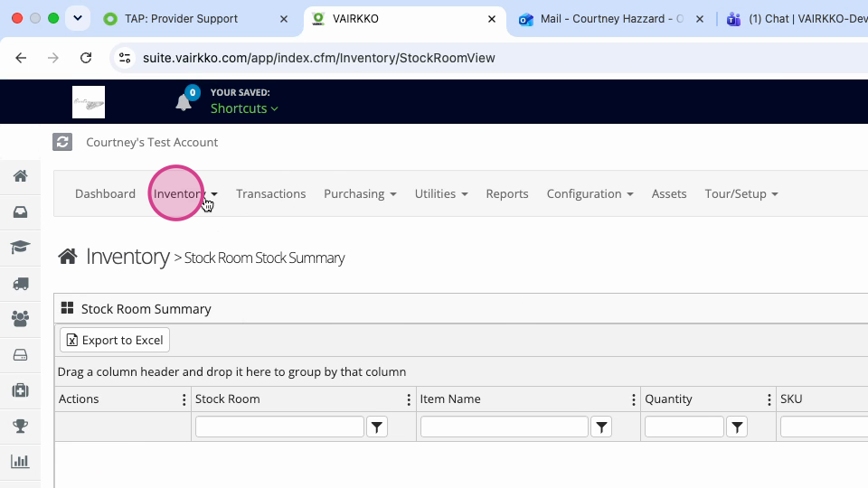
Task: Click the Inventory breadcrumb heading
Action: click(127, 257)
